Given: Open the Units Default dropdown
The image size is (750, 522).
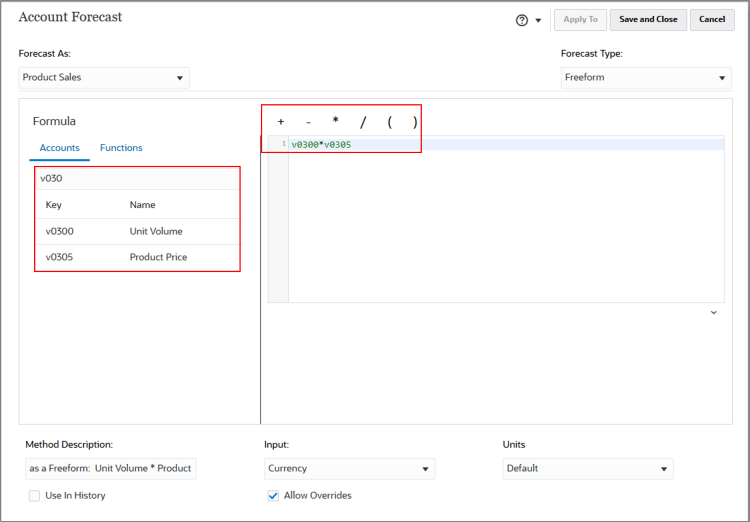Looking at the screenshot, I should pos(588,469).
